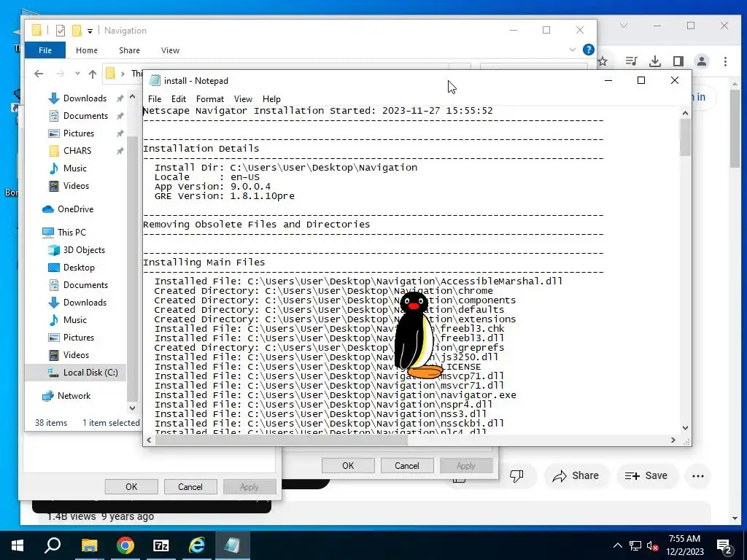Click the YouTube dislike thumb icon
The image size is (747, 560).
516,475
